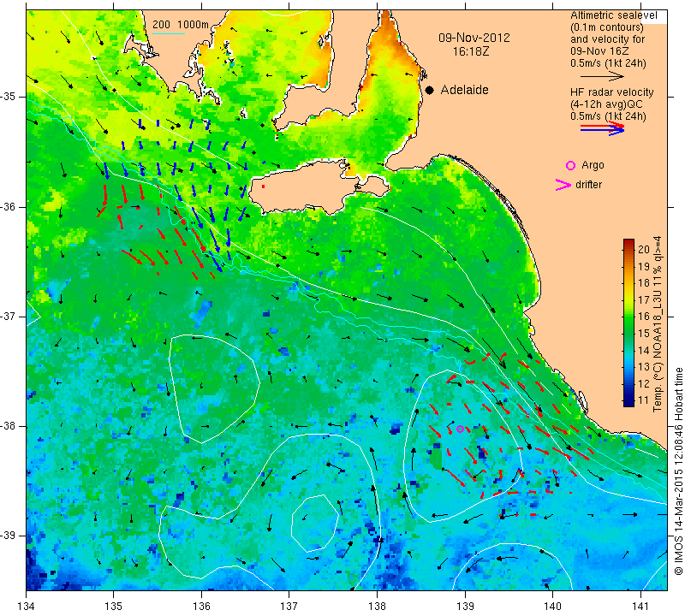Click the red and blue HF radar arrow
This screenshot has width=685, height=616.
pyautogui.click(x=602, y=128)
